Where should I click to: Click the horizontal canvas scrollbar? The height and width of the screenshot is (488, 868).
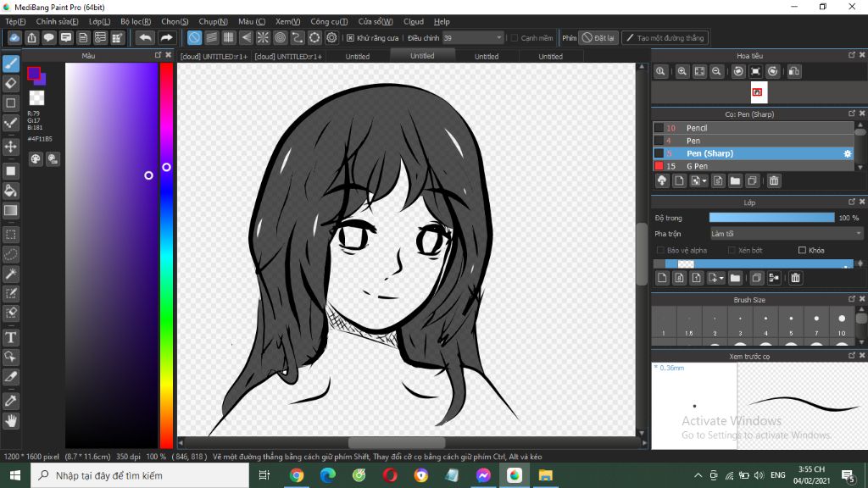pos(397,442)
